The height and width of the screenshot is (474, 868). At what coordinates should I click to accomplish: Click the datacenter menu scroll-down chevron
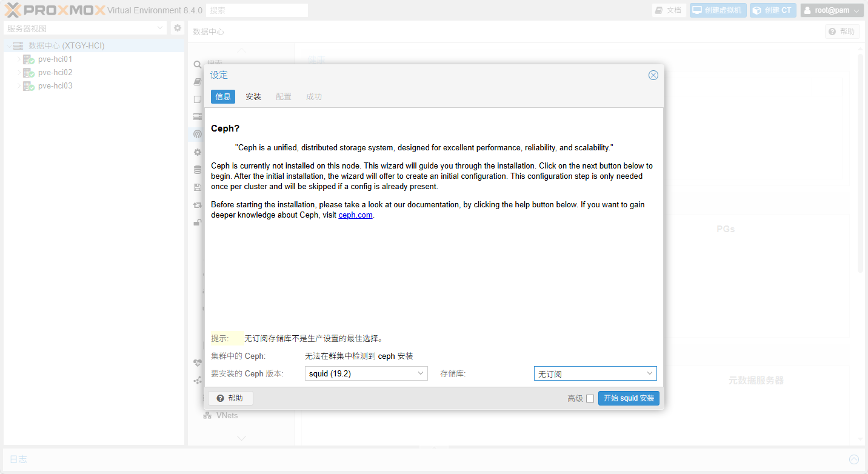click(241, 438)
